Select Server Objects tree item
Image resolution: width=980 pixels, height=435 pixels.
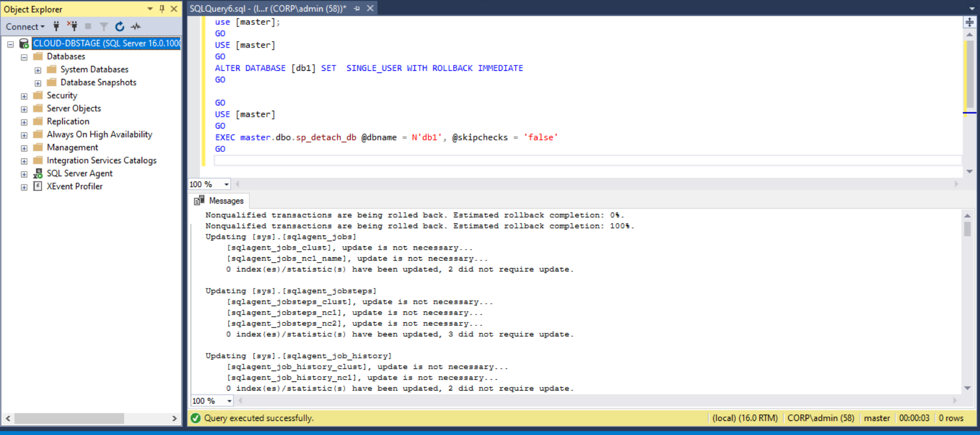73,108
